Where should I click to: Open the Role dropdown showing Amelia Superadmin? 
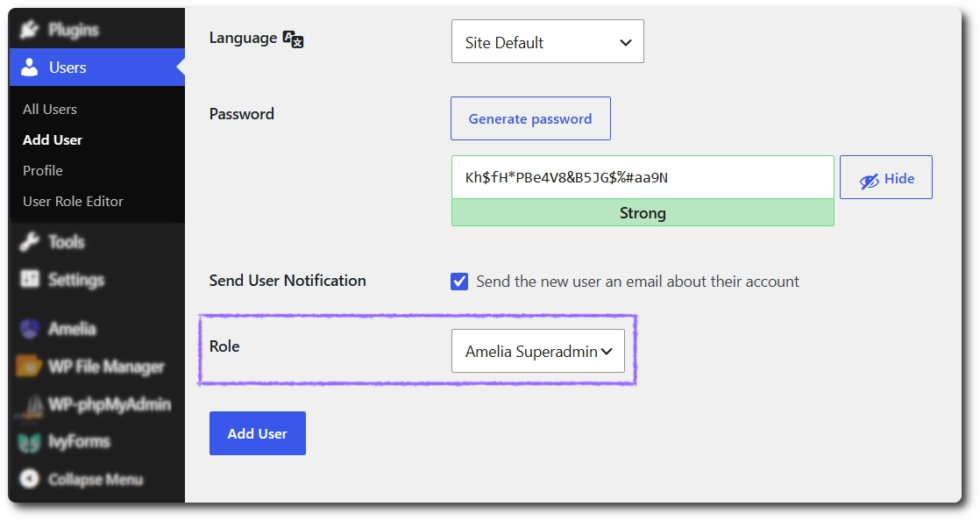(x=538, y=351)
